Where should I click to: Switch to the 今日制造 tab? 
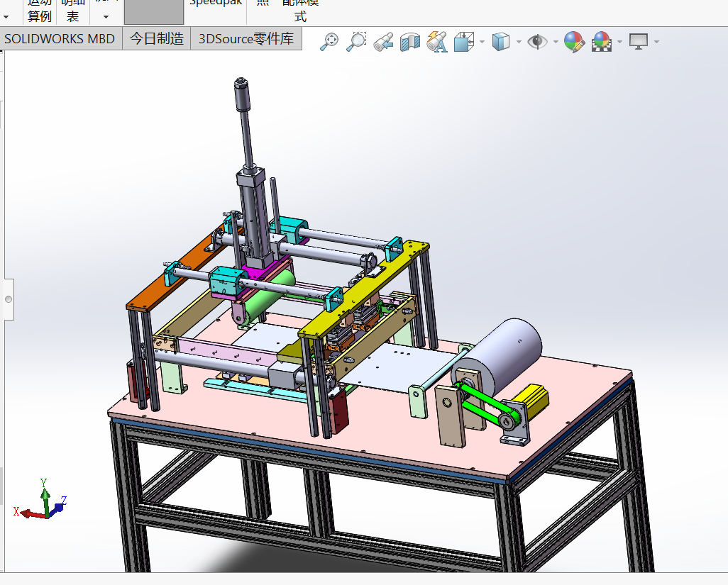coord(157,38)
